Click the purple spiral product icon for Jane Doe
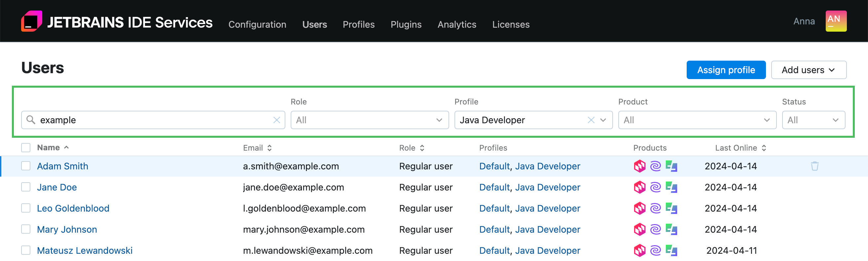The image size is (868, 261). coord(655,187)
